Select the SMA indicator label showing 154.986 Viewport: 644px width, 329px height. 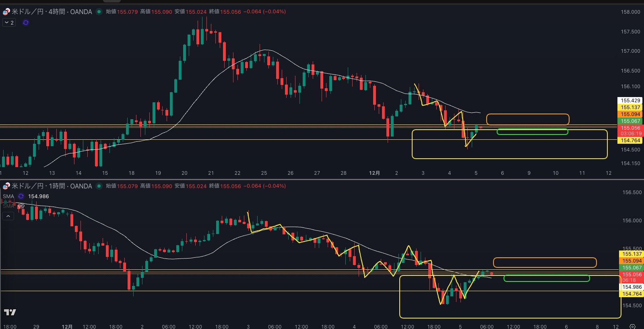tap(8, 197)
